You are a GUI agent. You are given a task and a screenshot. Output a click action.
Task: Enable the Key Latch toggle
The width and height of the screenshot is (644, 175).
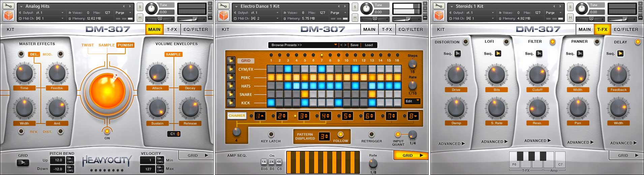pos(271,134)
